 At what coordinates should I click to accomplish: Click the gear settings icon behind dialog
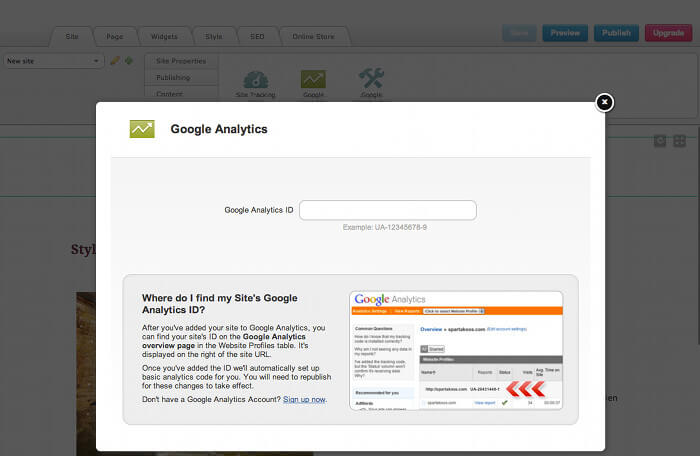pos(660,141)
